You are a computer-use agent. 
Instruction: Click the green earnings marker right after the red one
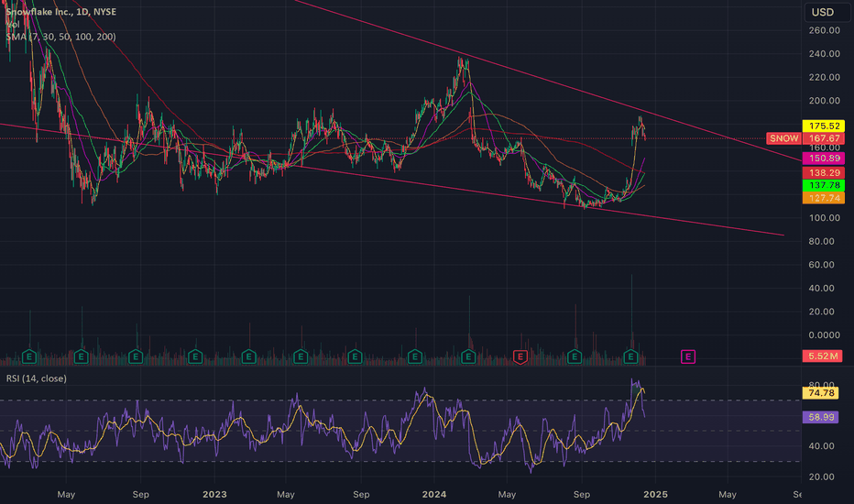point(575,356)
